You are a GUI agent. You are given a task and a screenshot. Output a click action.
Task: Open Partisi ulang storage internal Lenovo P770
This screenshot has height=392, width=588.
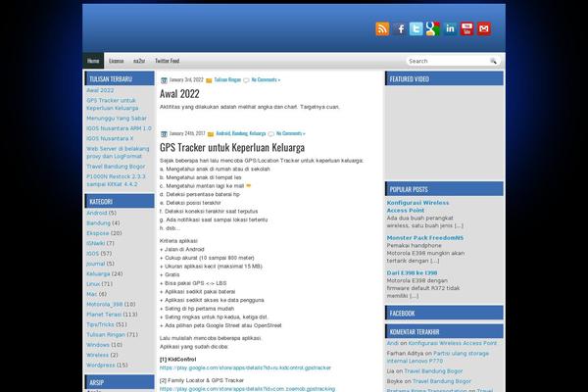pos(438,357)
